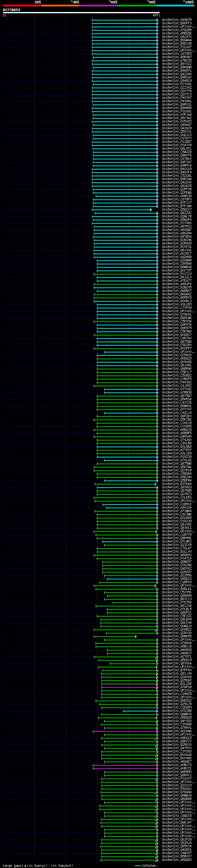Select hit label UniRef100_B9RVW7
The width and height of the screenshot is (197, 868).
pyautogui.click(x=177, y=57)
